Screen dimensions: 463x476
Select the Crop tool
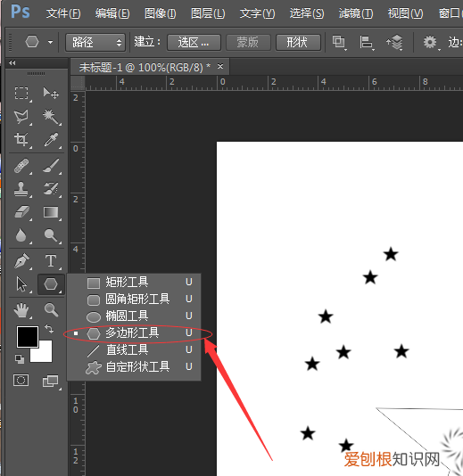coord(21,140)
